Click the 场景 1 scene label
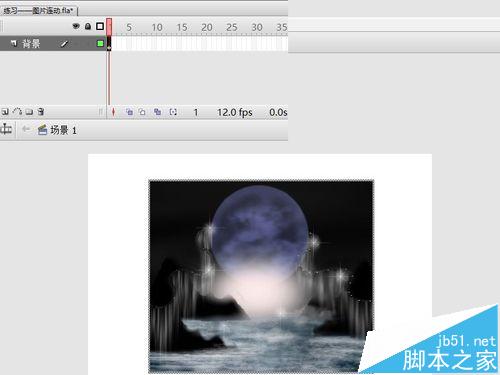The height and width of the screenshot is (375, 500). point(63,130)
